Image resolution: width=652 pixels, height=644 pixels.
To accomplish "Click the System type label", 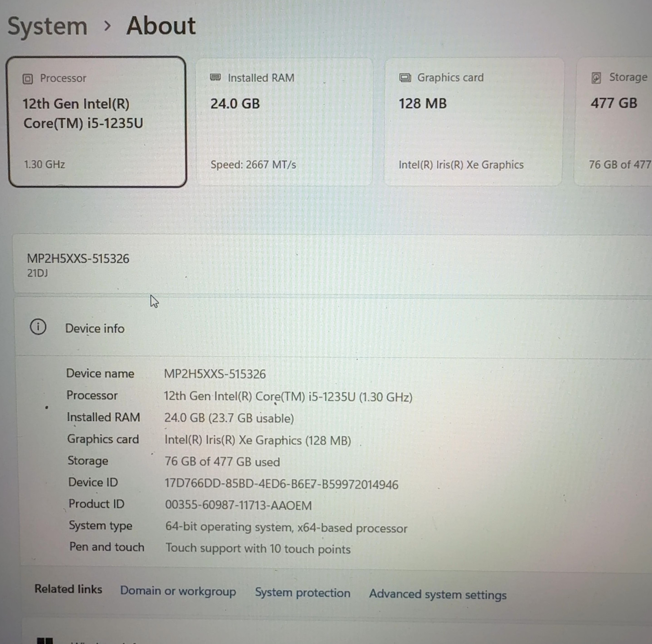I will point(100,525).
